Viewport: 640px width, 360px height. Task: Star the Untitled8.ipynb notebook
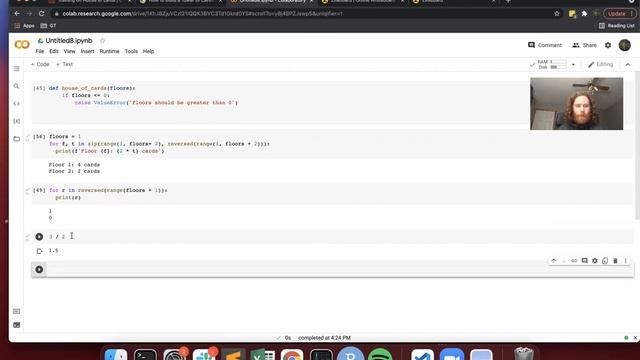102,41
